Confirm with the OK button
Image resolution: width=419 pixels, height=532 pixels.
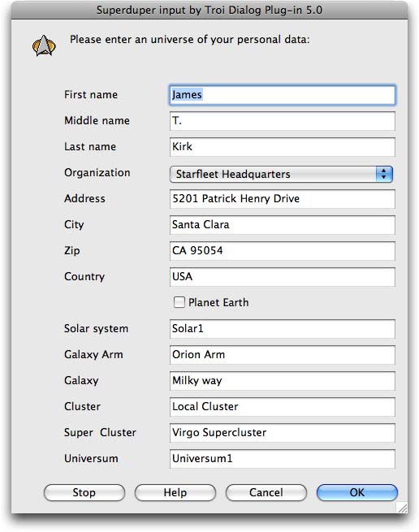click(357, 492)
